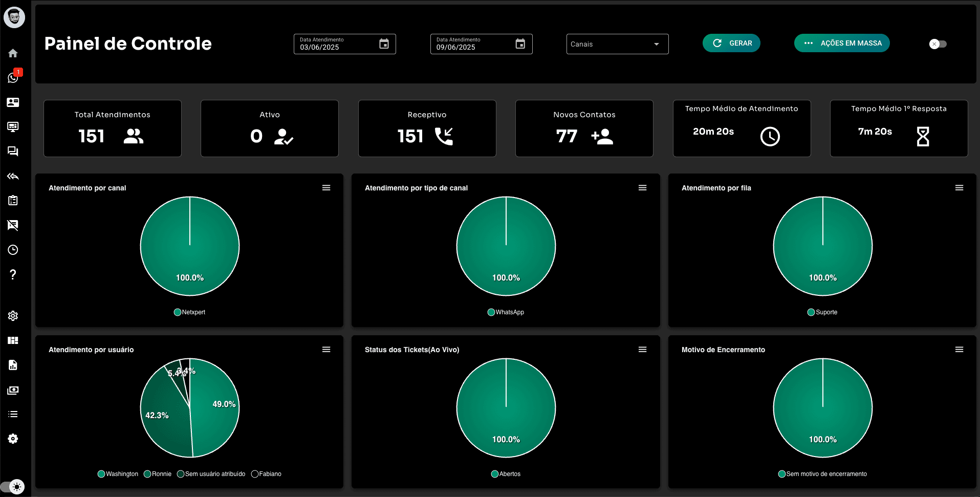Open the Data Atendimento start date picker
The image size is (980, 497).
coord(384,44)
